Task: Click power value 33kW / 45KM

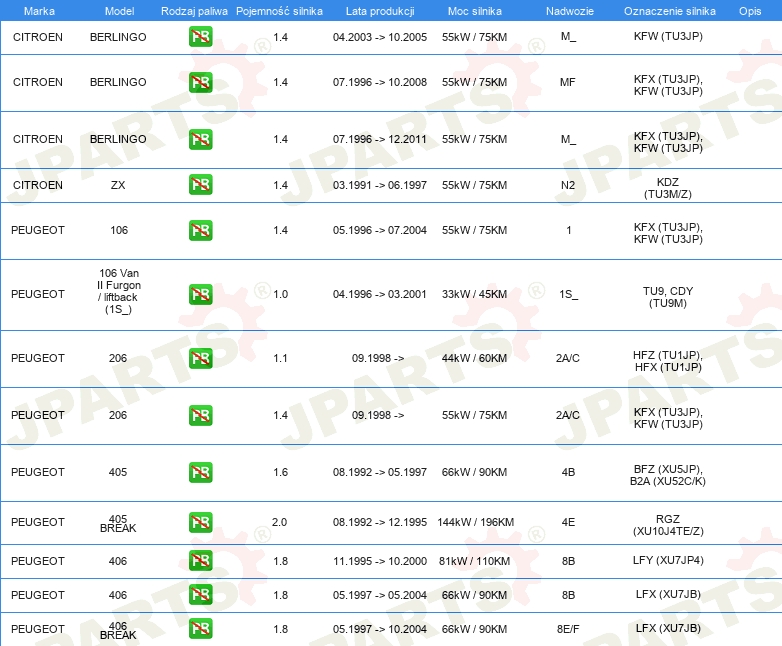Action: click(474, 294)
